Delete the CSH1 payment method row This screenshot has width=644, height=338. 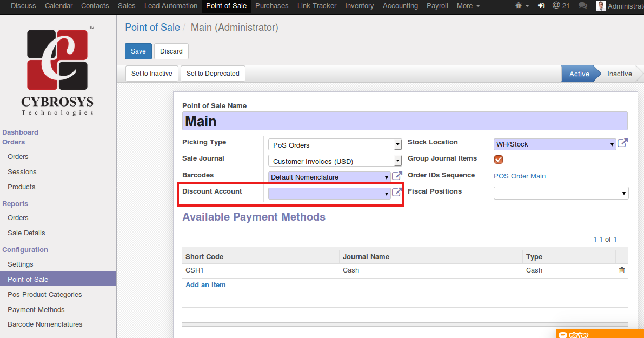click(x=622, y=270)
